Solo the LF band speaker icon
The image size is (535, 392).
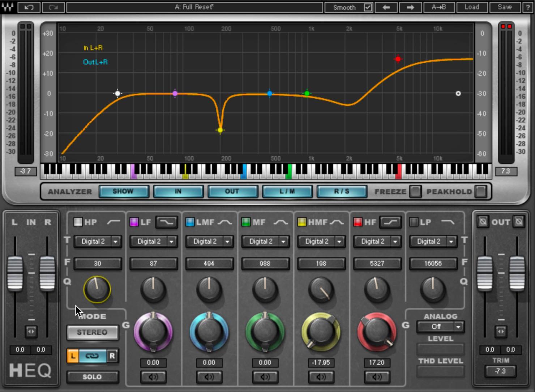tap(153, 377)
